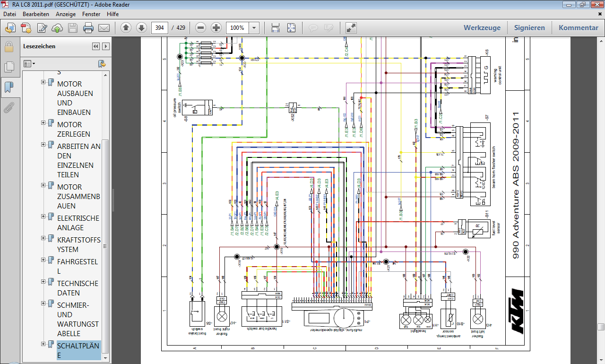Switch to read mode full view
The image size is (605, 364).
tap(351, 28)
